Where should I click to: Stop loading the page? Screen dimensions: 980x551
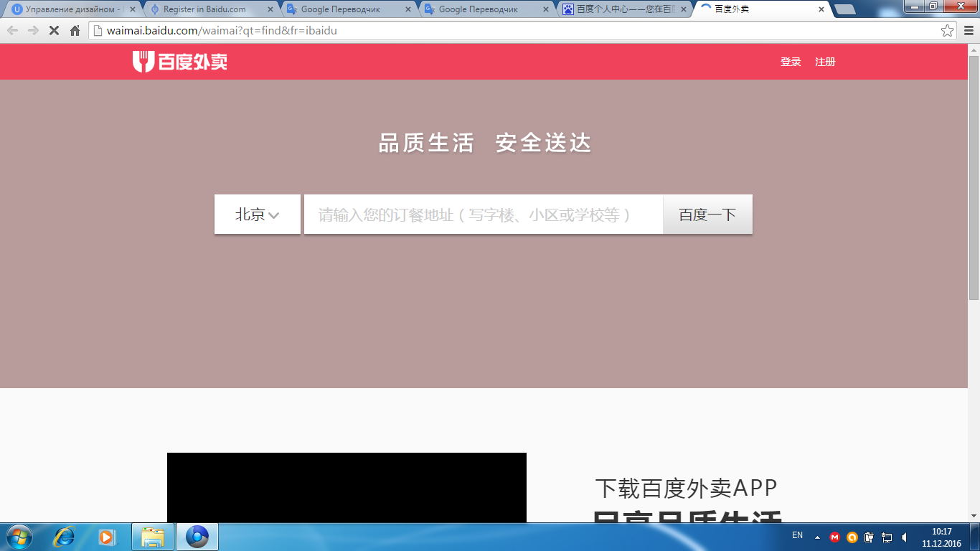pyautogui.click(x=54, y=31)
